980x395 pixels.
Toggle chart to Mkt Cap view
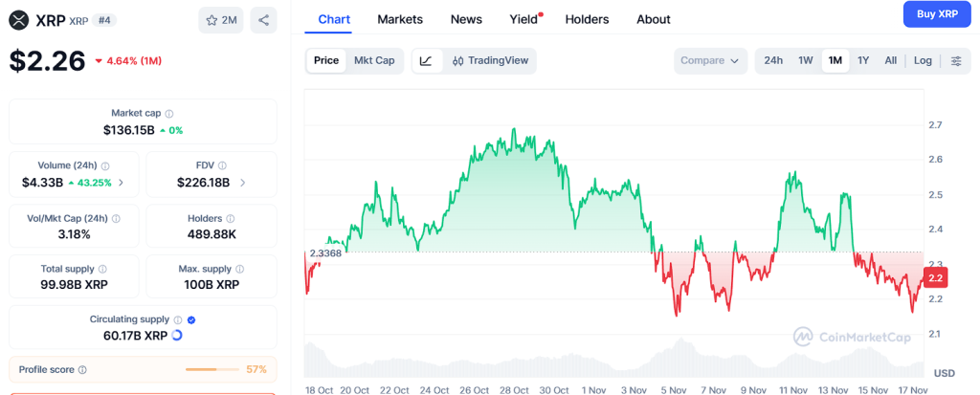coord(374,60)
